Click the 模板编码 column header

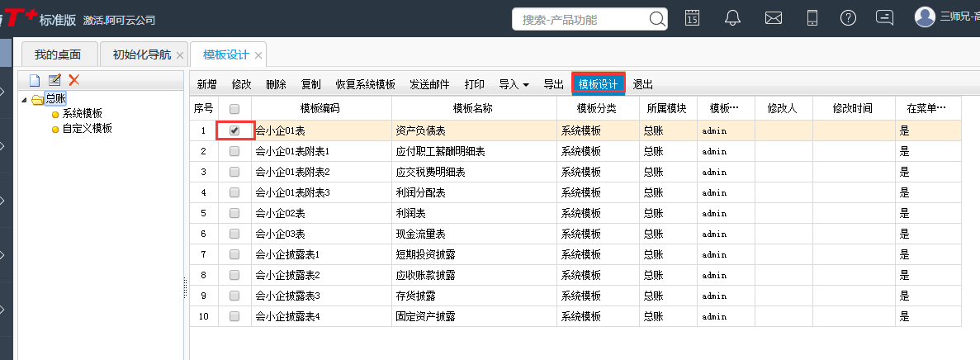point(321,109)
